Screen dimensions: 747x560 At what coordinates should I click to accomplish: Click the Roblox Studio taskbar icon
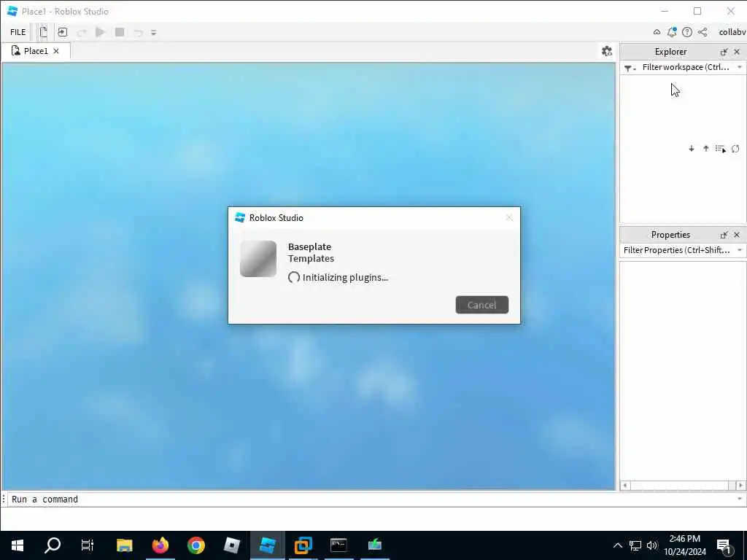(x=267, y=545)
